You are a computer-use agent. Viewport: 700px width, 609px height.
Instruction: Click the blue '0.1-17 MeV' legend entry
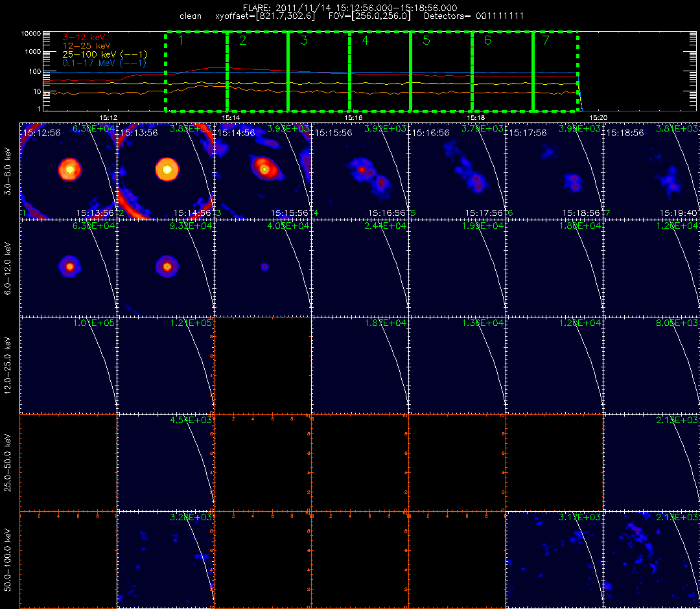pos(104,63)
